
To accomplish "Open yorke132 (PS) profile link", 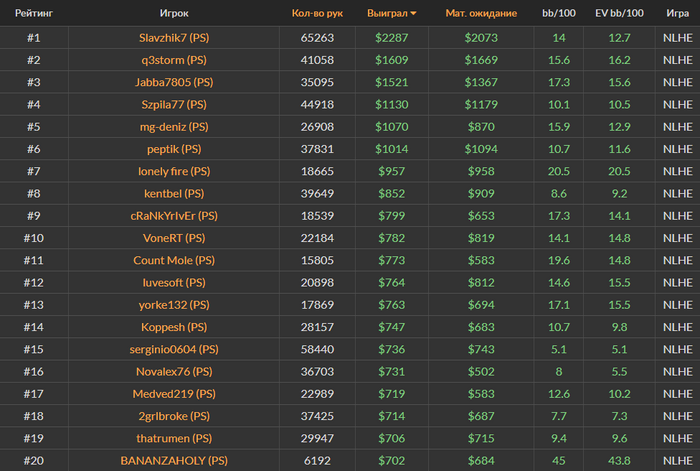I will coord(174,305).
